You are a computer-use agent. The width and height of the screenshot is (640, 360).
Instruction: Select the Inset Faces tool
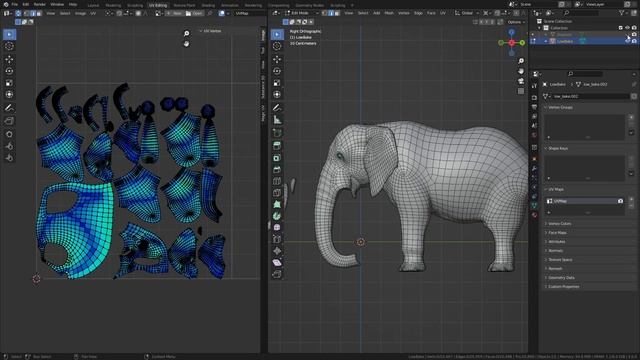click(277, 158)
